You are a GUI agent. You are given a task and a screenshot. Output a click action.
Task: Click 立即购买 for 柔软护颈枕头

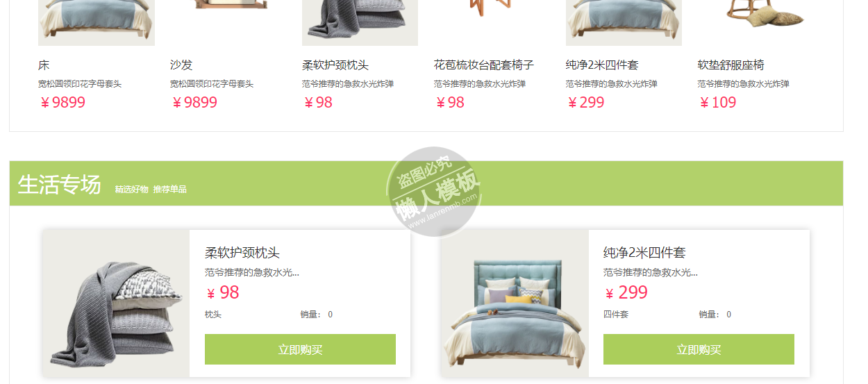click(300, 349)
